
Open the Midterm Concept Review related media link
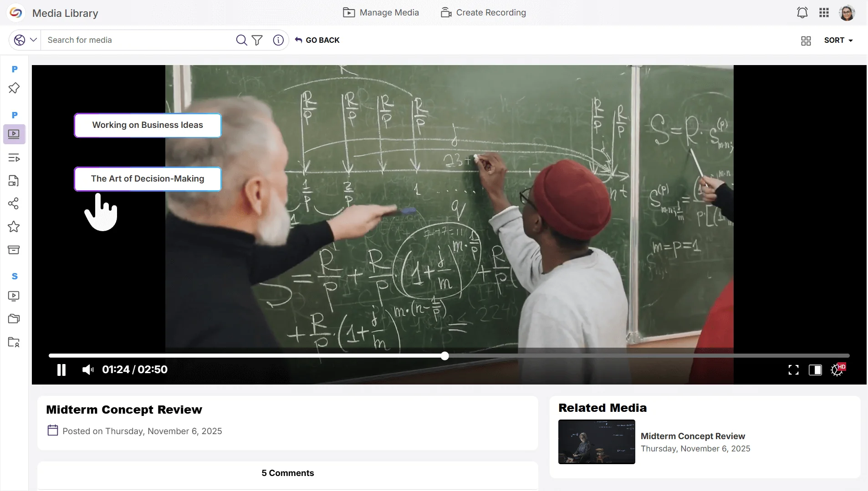(692, 436)
